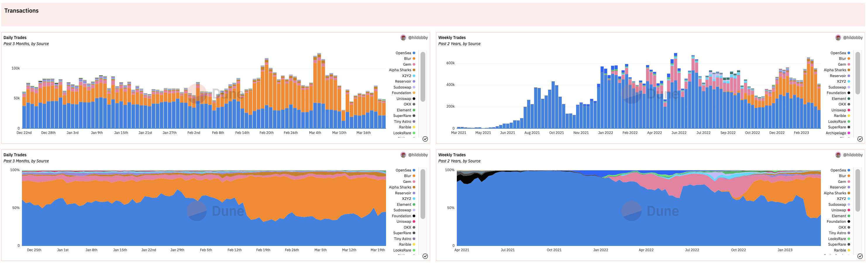Click the legend scrollbar of the top-left Daily Trades chart
The height and width of the screenshot is (265, 868).
pos(423,77)
